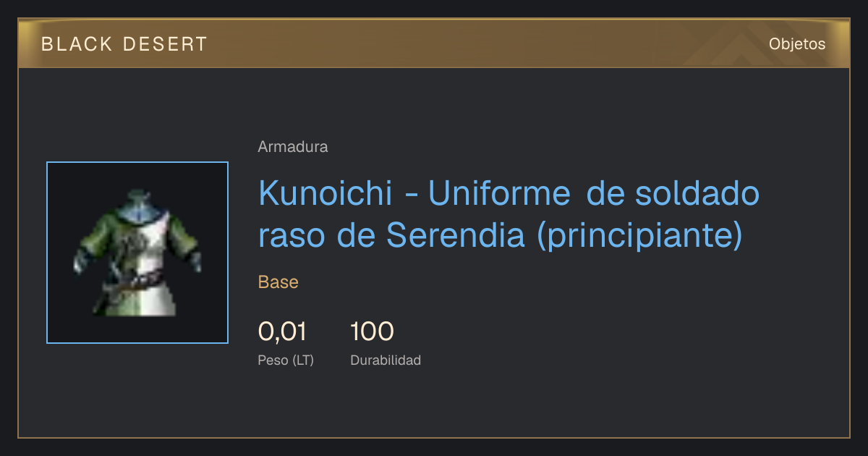This screenshot has height=456, width=868.
Task: Click the Peso (LT) label
Action: click(286, 360)
